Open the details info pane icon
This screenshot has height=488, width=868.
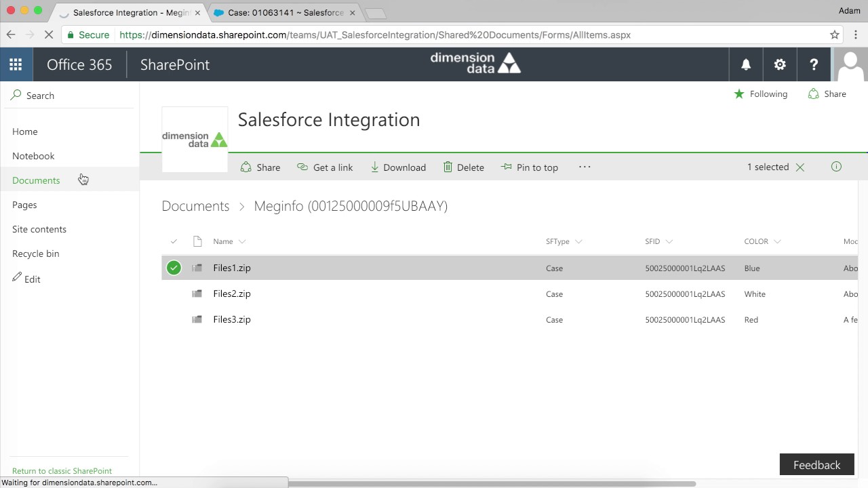836,167
